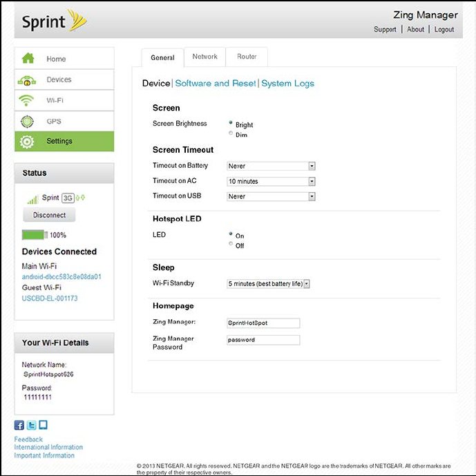The width and height of the screenshot is (476, 476).
Task: Open the Feedback link
Action: 28,439
